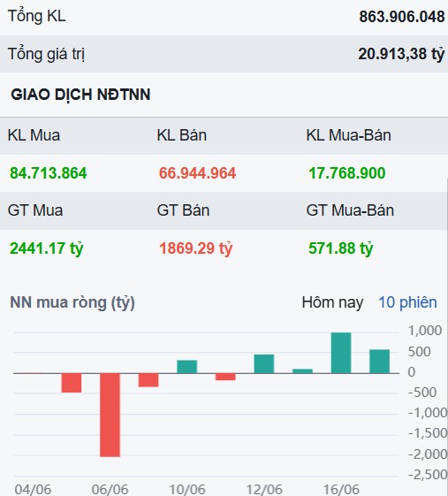This screenshot has height=496, width=448.
Task: Click the 16/06 axis date label
Action: pos(341,489)
